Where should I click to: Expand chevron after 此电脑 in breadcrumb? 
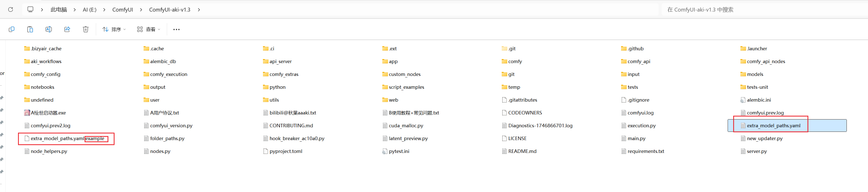75,9
